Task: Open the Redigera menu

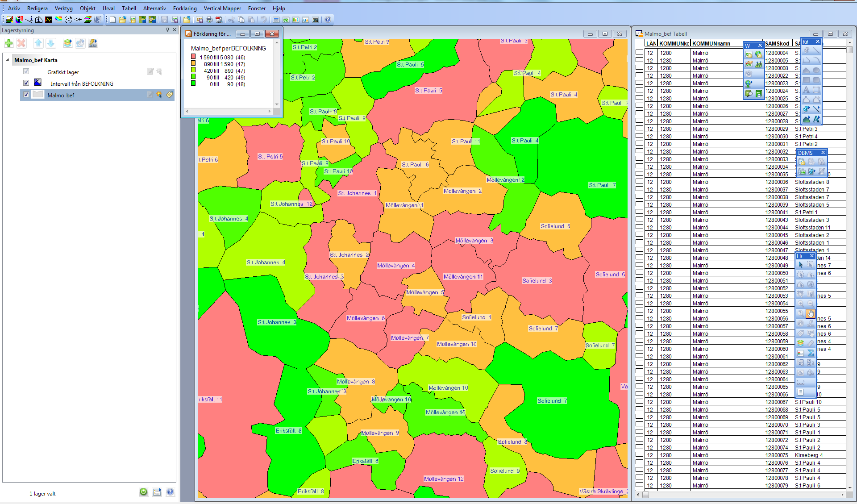Action: click(x=37, y=8)
